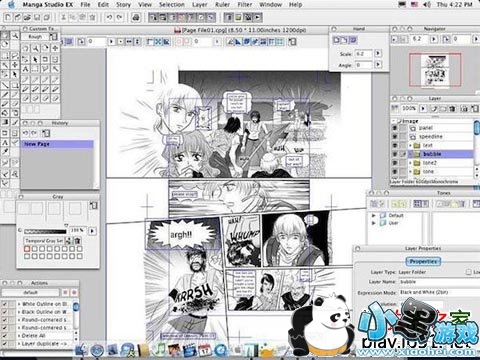This screenshot has height=360, width=480.
Task: Uncheck the Layer duplicate action checkbox
Action: pyautogui.click(x=5, y=344)
